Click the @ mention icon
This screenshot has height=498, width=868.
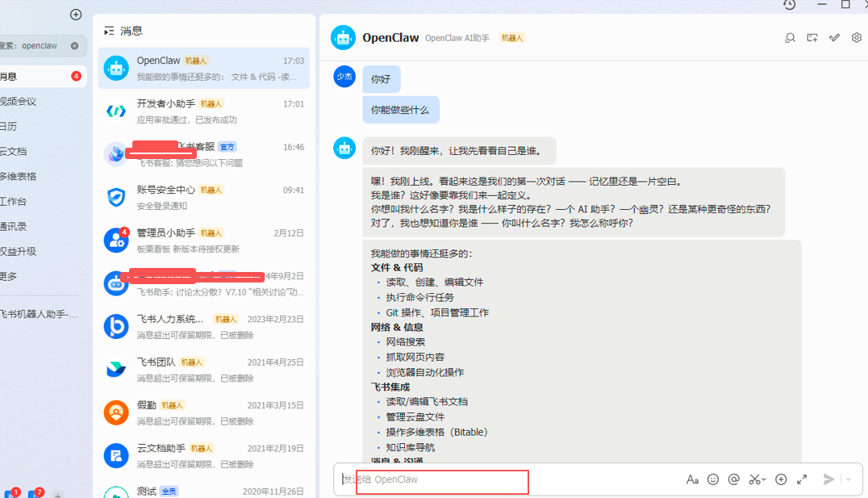tap(733, 479)
